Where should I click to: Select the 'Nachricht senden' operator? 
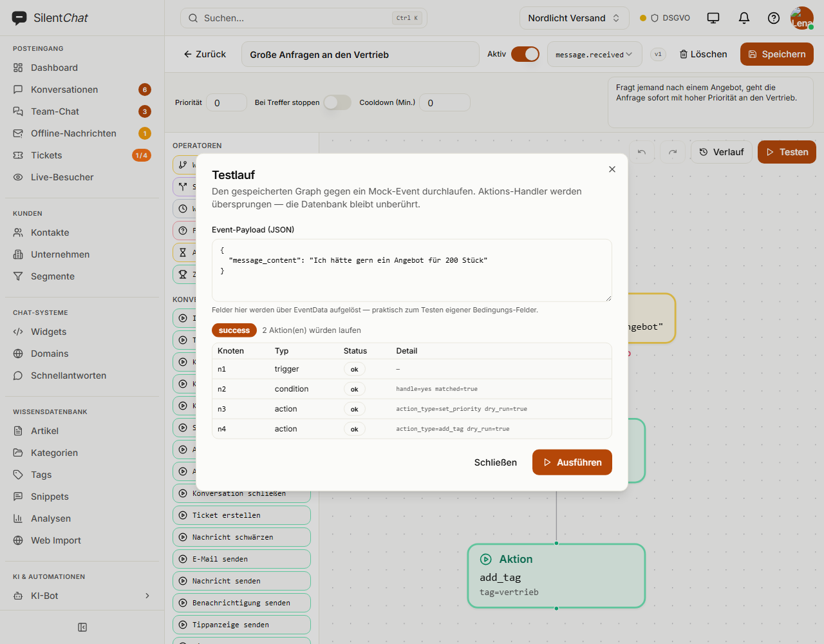click(x=241, y=581)
